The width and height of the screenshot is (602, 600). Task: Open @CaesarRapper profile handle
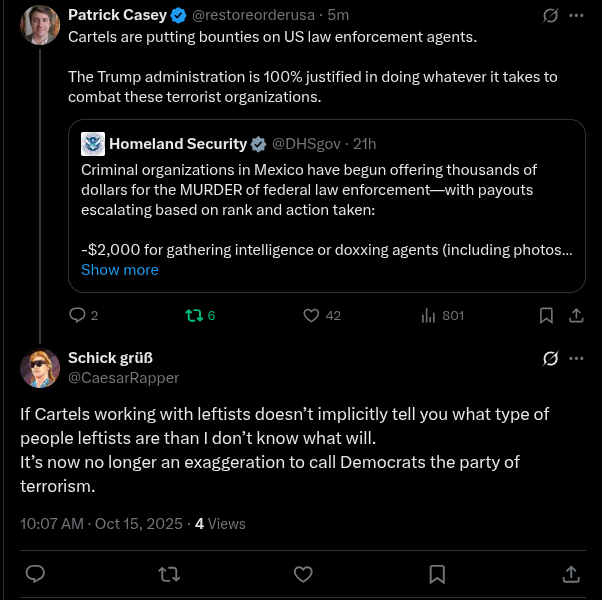click(x=123, y=377)
